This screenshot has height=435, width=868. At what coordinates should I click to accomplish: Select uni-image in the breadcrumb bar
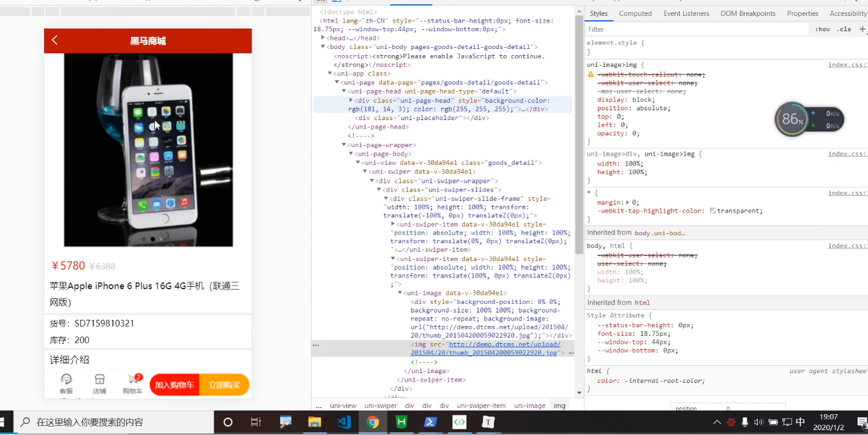[x=529, y=406]
